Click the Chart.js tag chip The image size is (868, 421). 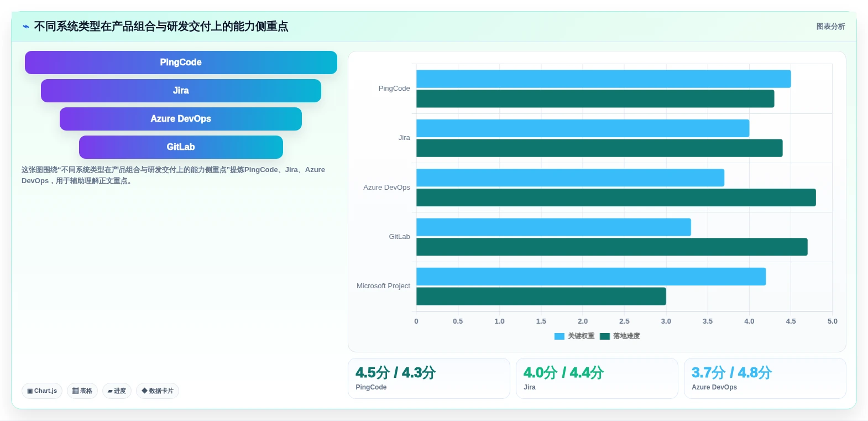42,391
